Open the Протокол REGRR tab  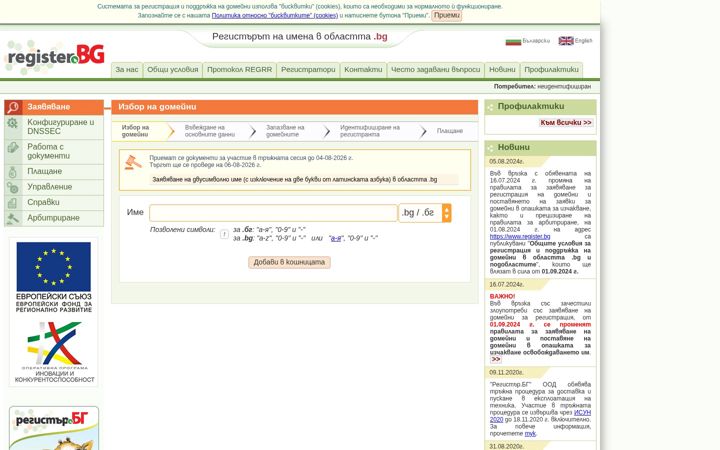(x=239, y=70)
